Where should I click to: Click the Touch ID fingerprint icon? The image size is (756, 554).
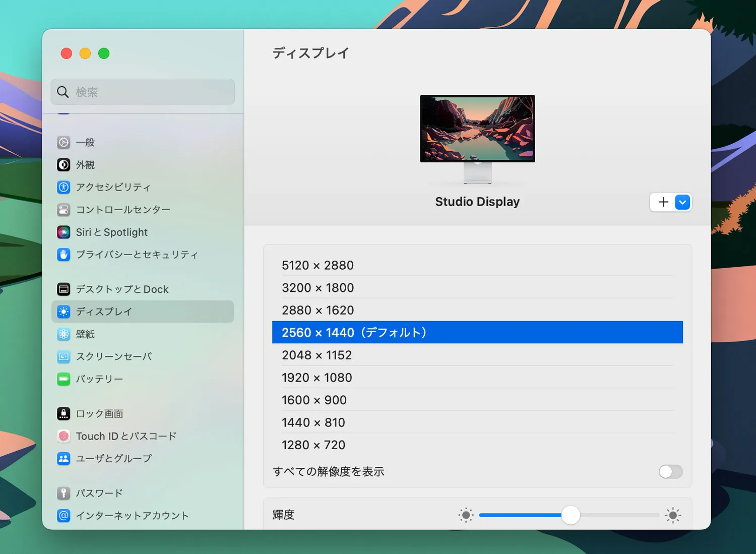point(64,436)
